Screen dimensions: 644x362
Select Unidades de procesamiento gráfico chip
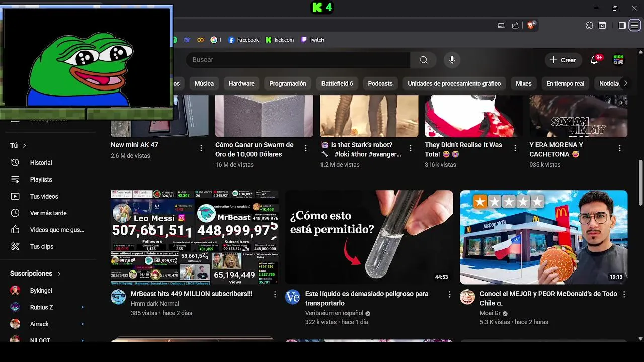454,83
